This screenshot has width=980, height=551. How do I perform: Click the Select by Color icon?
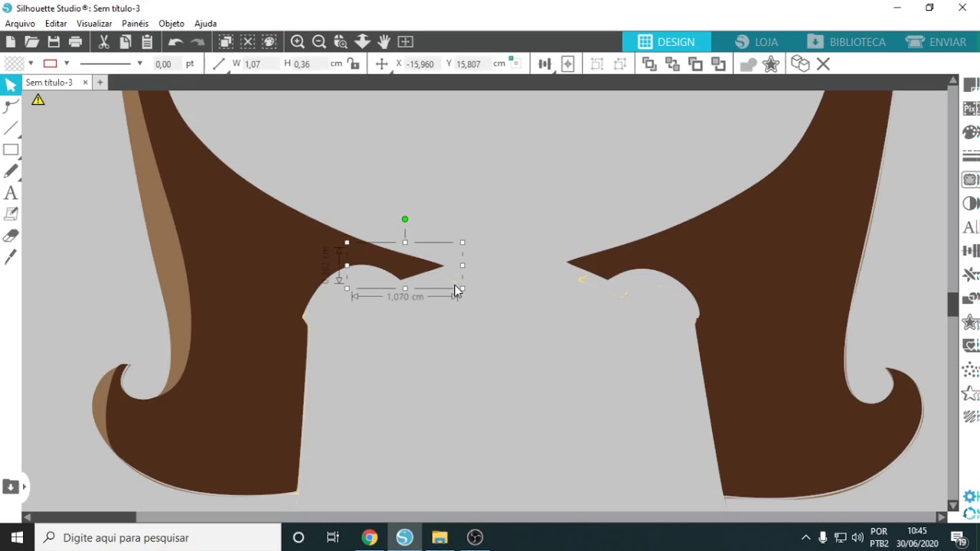269,42
